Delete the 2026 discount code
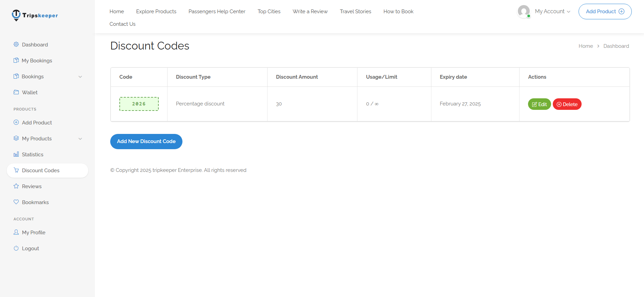Screen dimensions: 644x297 [x=567, y=104]
